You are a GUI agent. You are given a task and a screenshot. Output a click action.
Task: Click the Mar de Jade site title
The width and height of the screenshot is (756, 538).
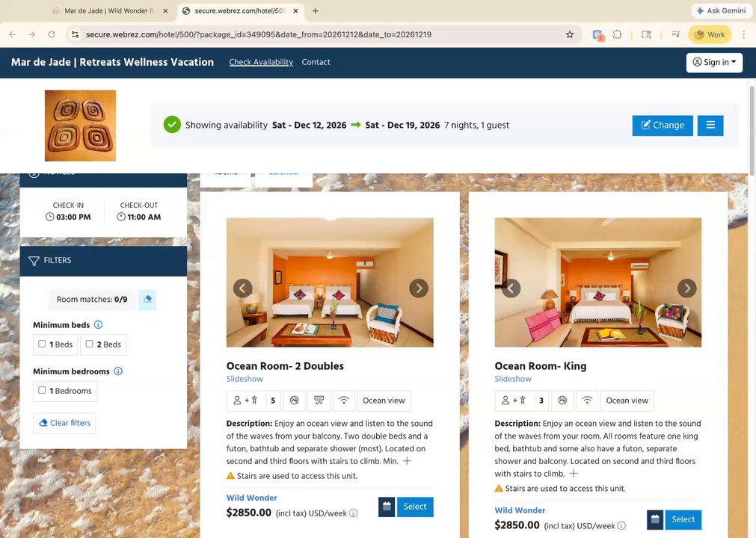[x=112, y=62]
